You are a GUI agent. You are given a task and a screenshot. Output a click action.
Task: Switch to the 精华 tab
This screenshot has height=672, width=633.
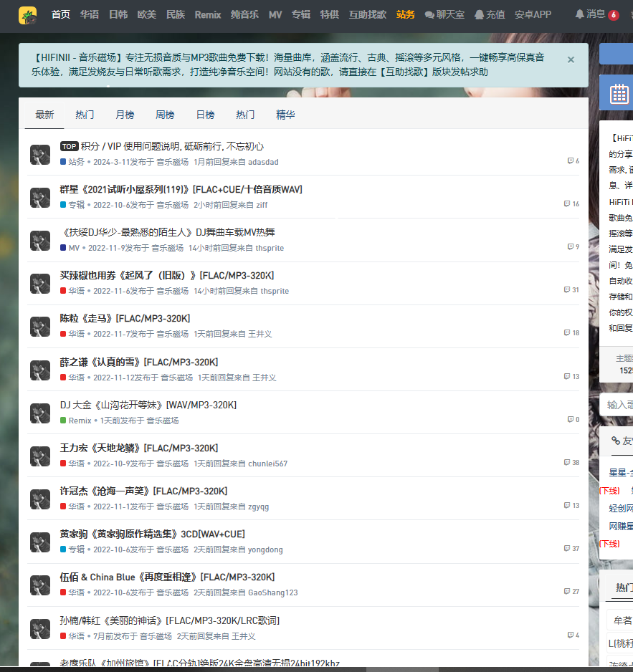pyautogui.click(x=285, y=115)
